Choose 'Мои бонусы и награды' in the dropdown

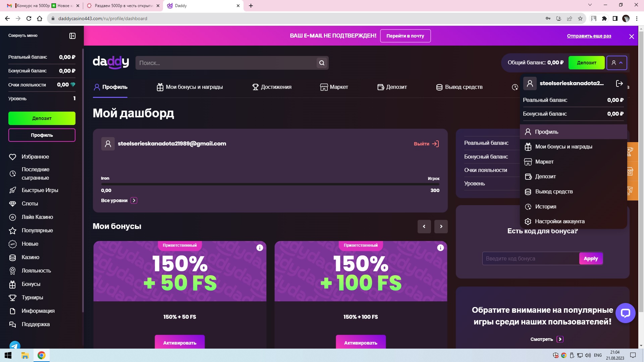574,147
